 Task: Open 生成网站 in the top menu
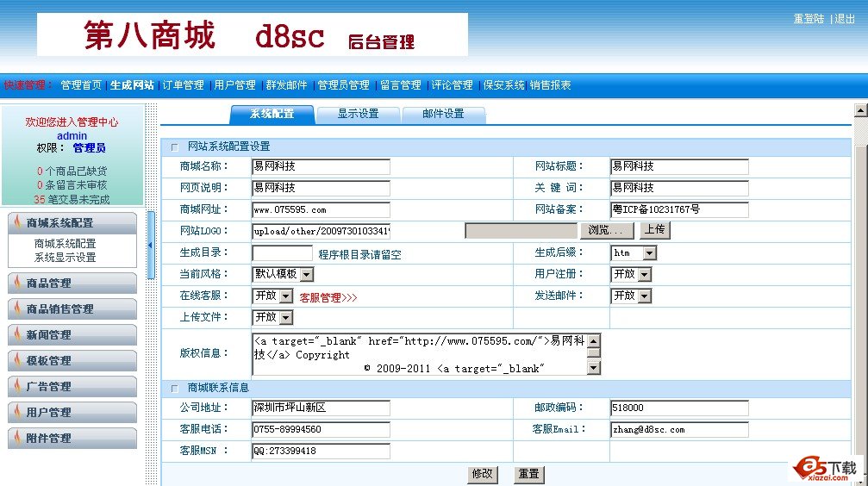pyautogui.click(x=132, y=85)
